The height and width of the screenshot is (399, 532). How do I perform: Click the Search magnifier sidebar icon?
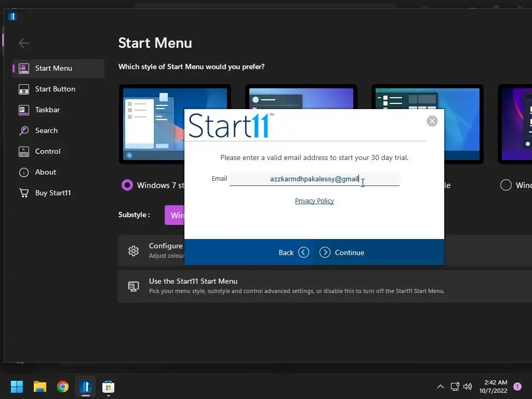[24, 130]
